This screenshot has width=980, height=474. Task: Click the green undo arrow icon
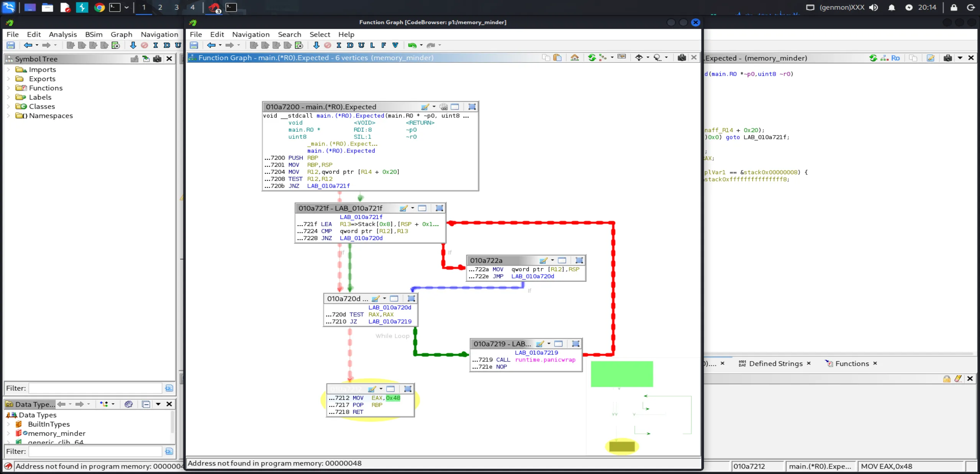tap(412, 45)
